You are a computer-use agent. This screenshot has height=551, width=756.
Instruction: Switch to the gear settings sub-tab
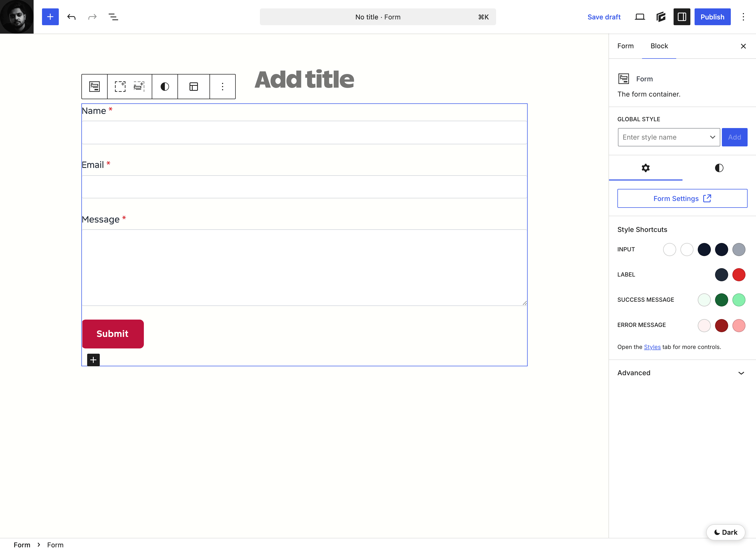pos(645,168)
